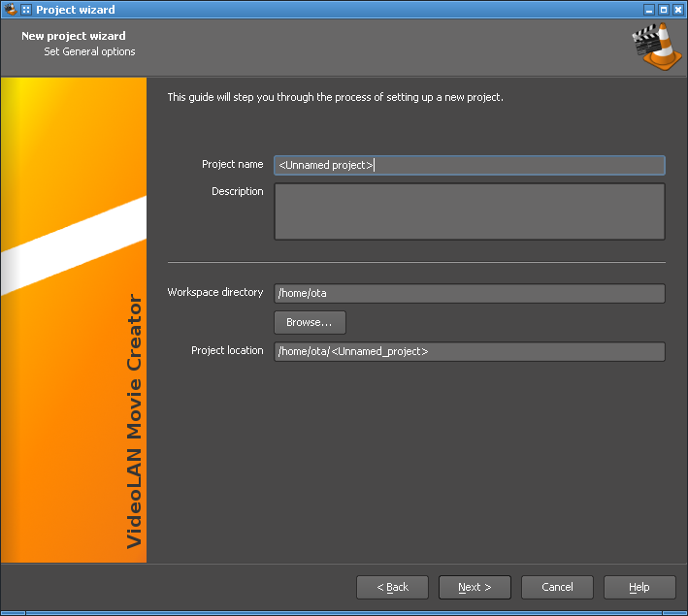Click the VLMC app icon in title bar
This screenshot has height=616, width=688.
10,9
